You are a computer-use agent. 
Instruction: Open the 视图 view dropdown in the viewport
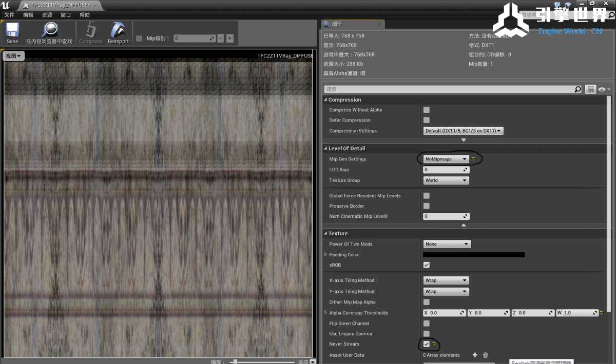[x=14, y=56]
